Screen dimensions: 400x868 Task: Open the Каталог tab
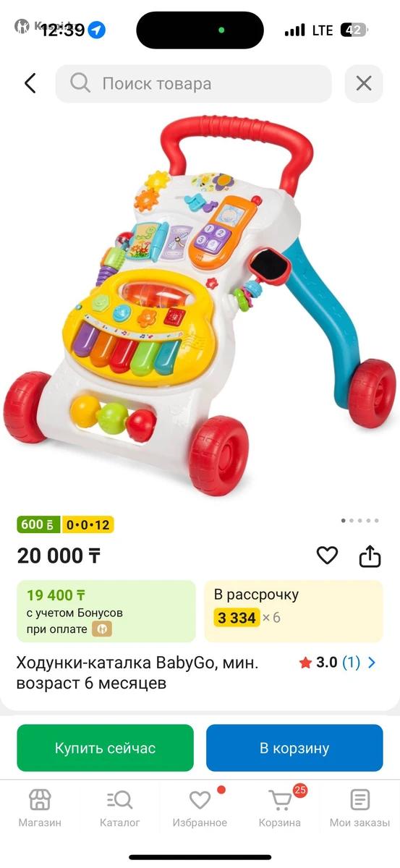[120, 808]
